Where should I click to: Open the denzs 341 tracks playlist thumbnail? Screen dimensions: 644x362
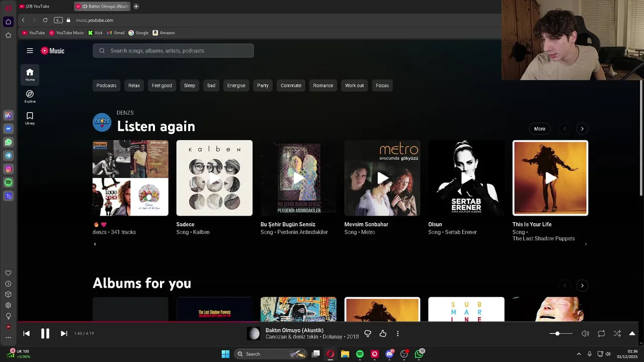[130, 178]
